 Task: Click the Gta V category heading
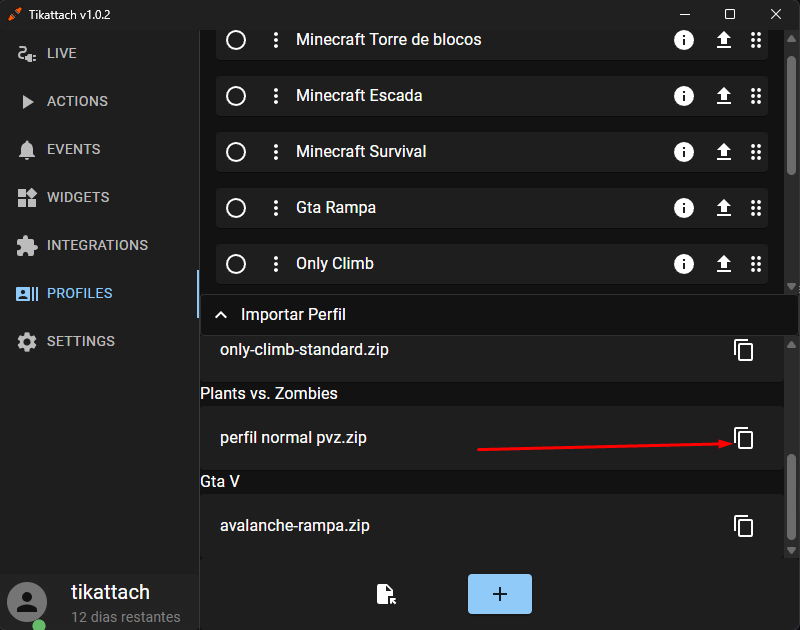pyautogui.click(x=220, y=482)
